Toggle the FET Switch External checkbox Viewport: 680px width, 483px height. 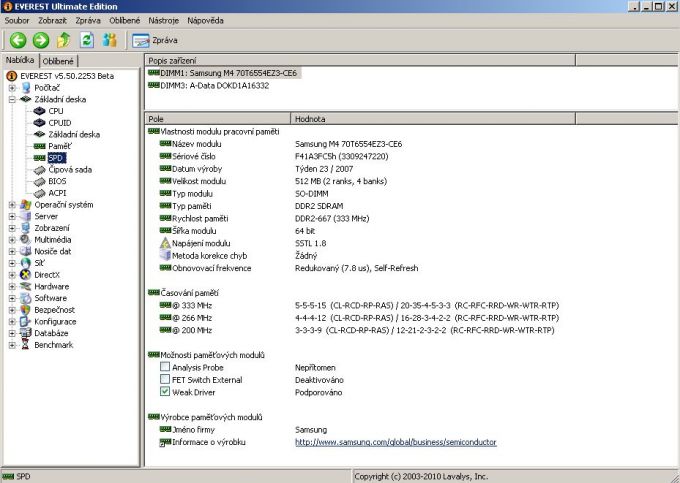point(165,379)
